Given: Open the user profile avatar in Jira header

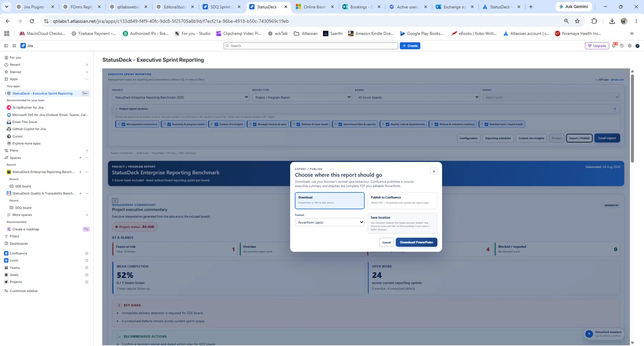Looking at the screenshot, I should pyautogui.click(x=638, y=46).
